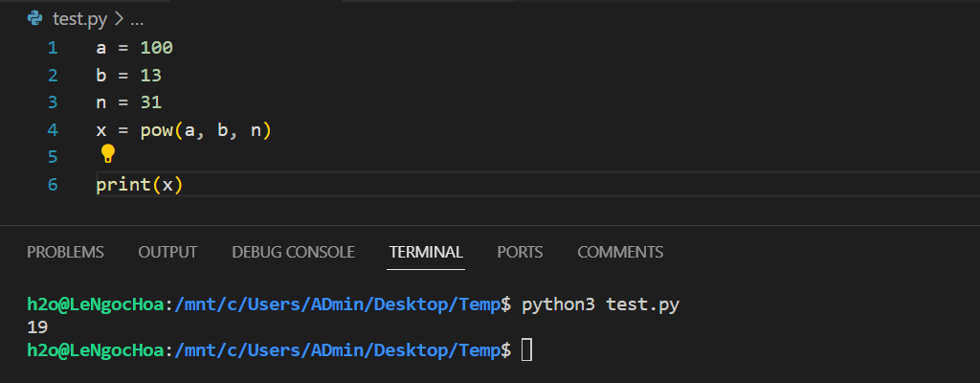Click line number 1 in the gutter
980x383 pixels.
(x=53, y=48)
